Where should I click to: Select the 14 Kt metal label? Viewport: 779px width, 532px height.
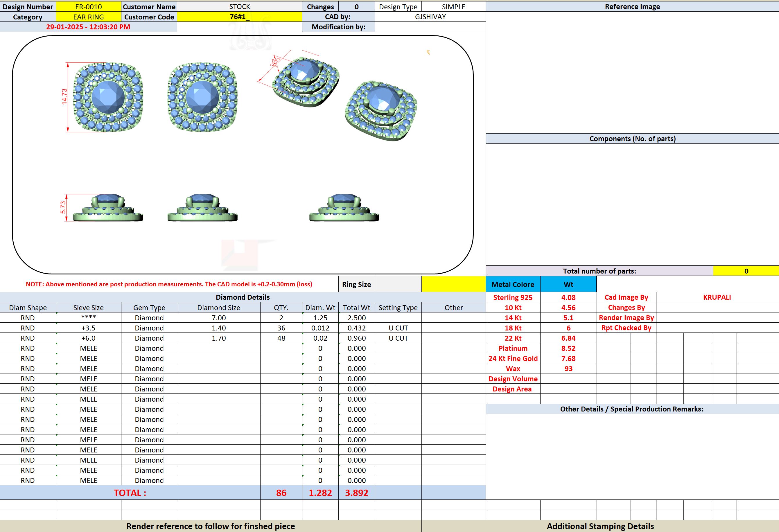coord(513,317)
